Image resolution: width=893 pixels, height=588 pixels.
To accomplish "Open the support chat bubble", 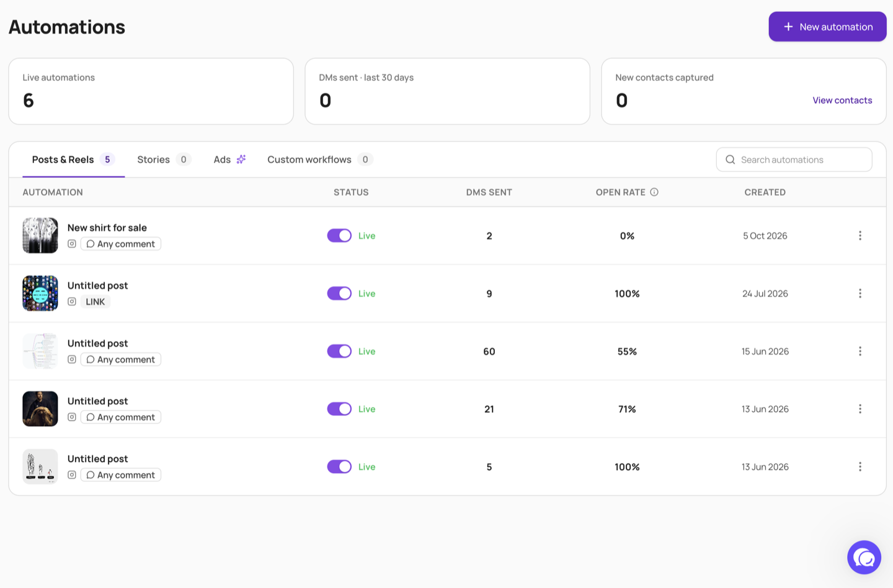I will tap(864, 558).
